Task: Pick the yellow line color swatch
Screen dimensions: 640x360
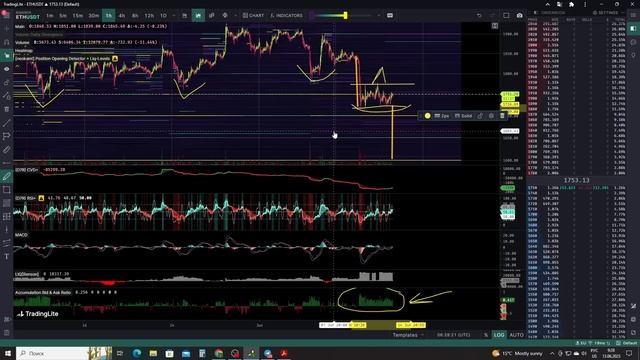Action: (427, 116)
